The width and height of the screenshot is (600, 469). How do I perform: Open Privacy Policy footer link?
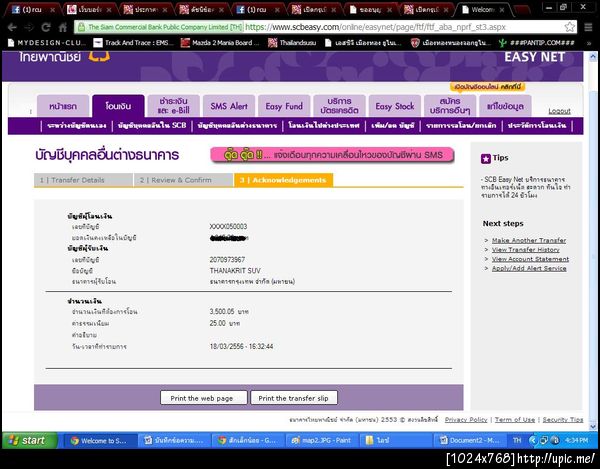[466, 420]
